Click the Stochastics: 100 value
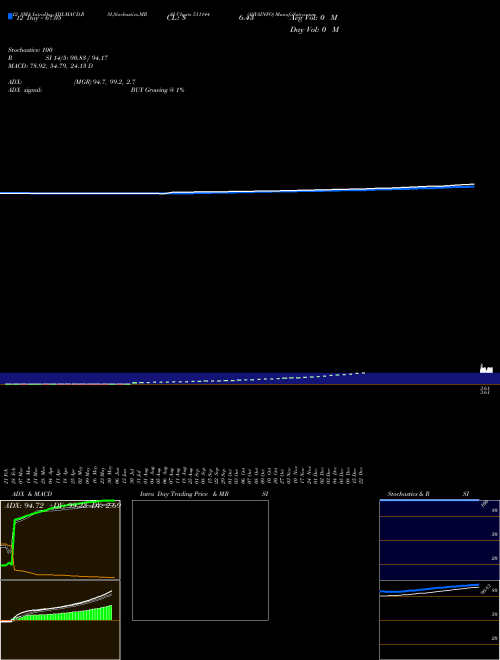Image resolution: width=500 pixels, height=660 pixels. point(30,50)
